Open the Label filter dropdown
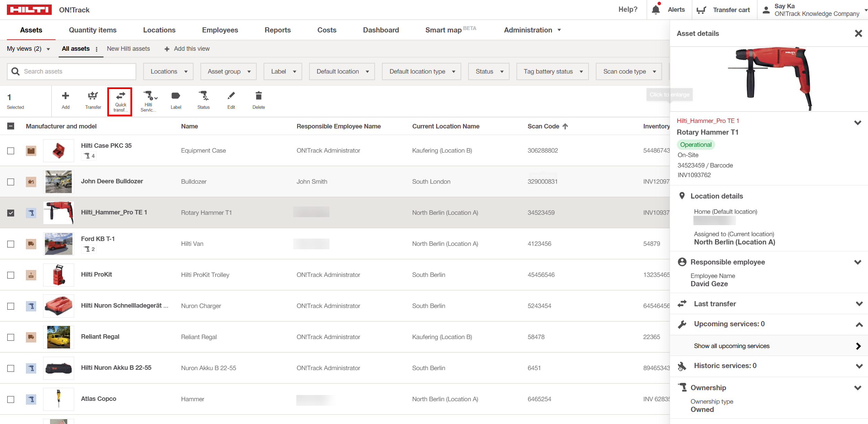This screenshot has width=868, height=424. [x=283, y=71]
